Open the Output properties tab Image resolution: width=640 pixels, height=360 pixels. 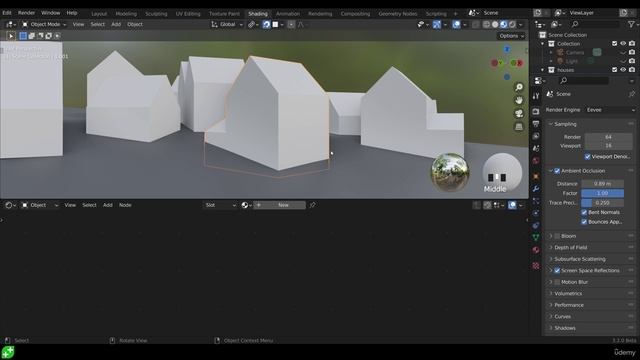(536, 124)
